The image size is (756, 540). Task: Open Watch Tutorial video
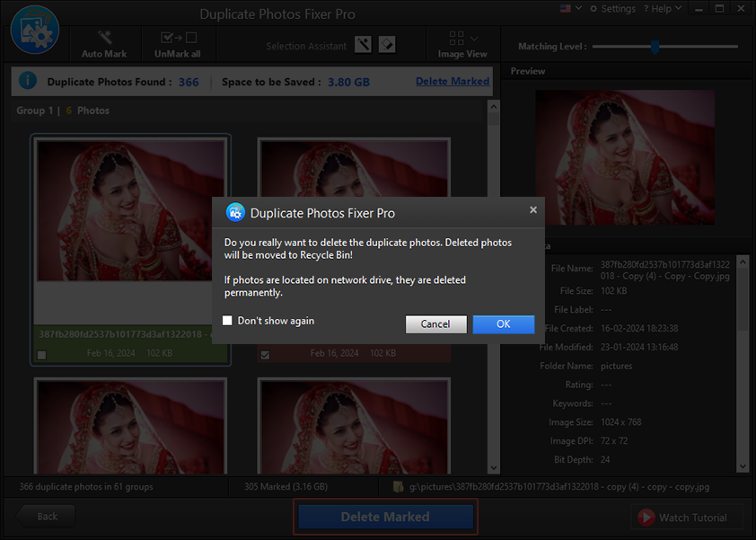coord(687,518)
